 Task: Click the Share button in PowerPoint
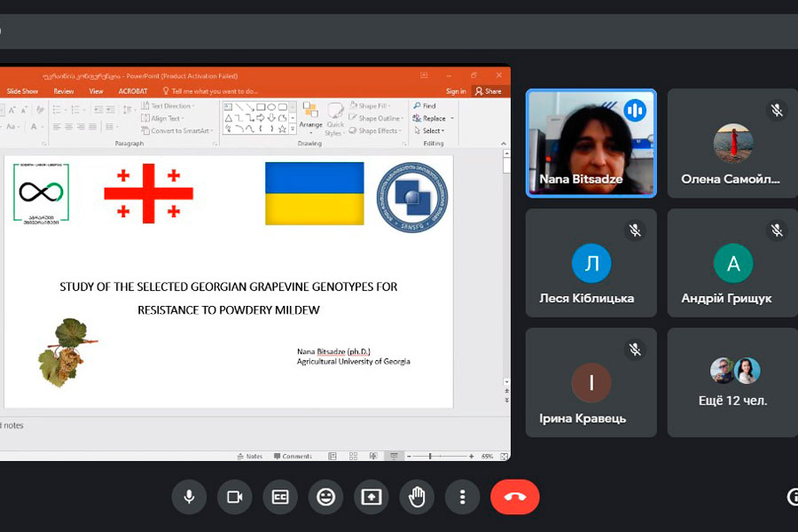(488, 91)
